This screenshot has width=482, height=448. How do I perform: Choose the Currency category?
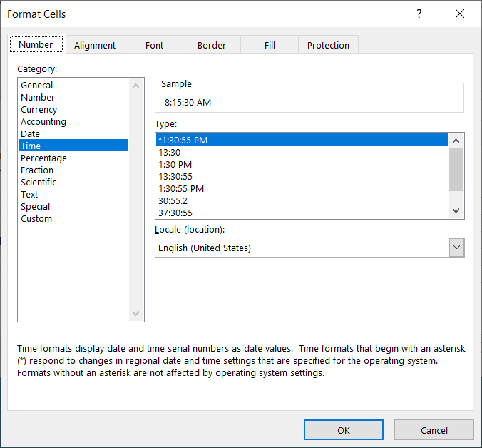pos(39,110)
